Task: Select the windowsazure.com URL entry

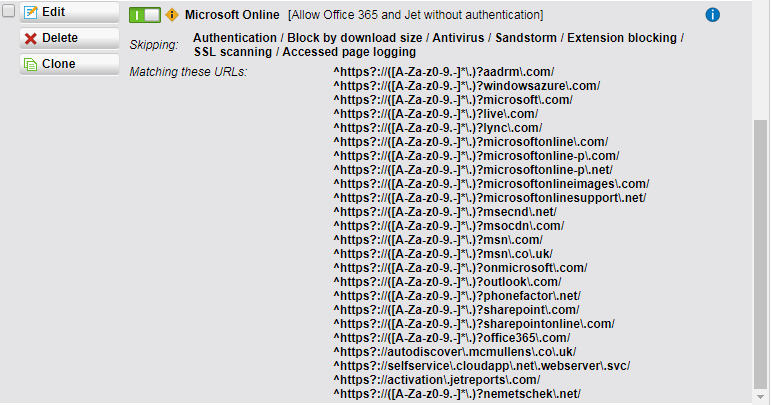Action: (467, 86)
